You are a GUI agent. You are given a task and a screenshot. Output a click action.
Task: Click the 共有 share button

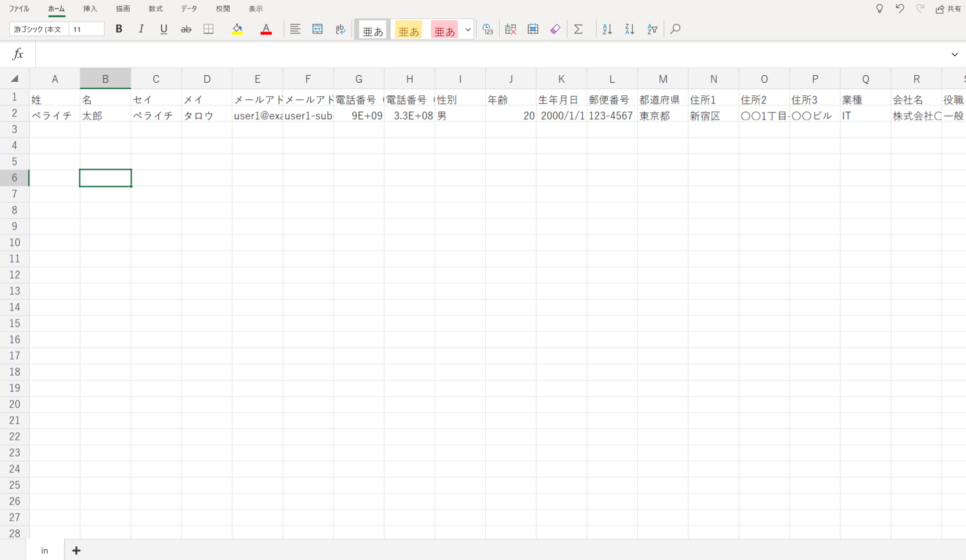(949, 9)
